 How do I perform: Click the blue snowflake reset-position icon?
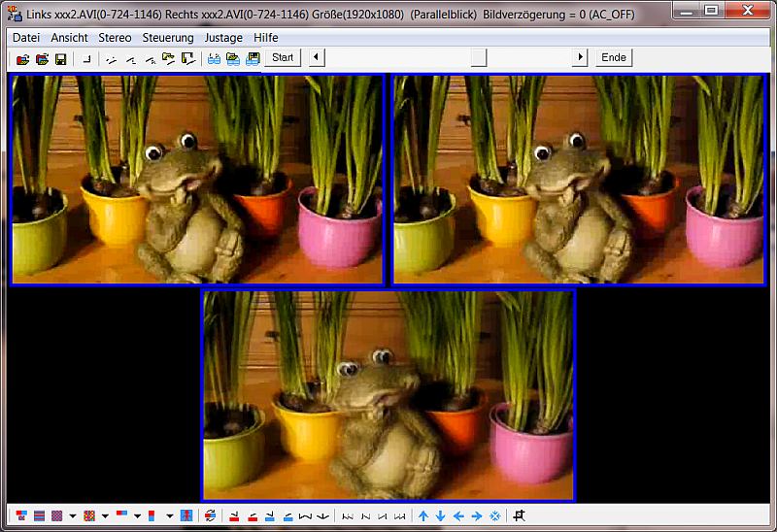(495, 516)
